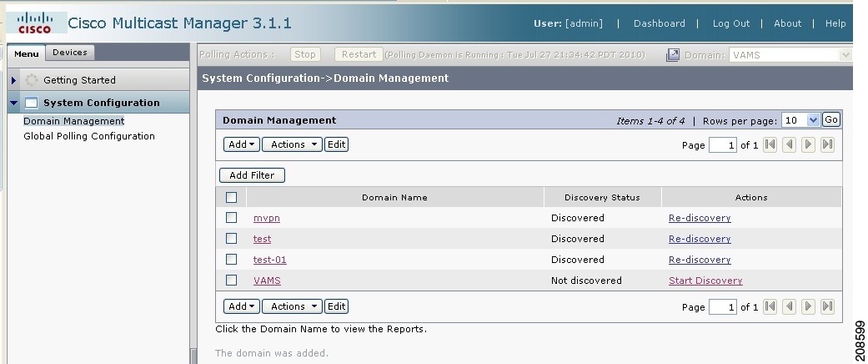Open Global Polling Configuration in sidebar
The width and height of the screenshot is (868, 364).
tap(89, 136)
